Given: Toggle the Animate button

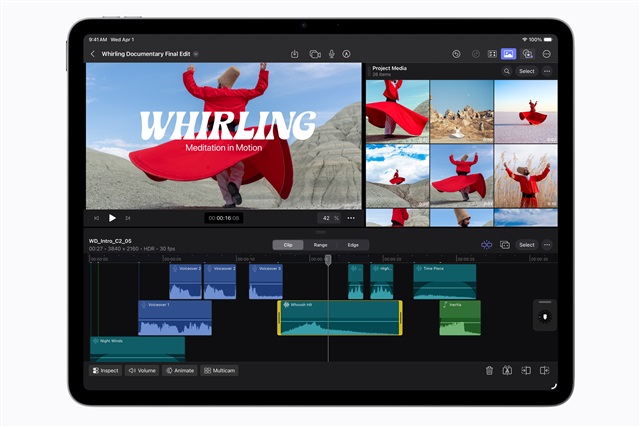Looking at the screenshot, I should [180, 370].
